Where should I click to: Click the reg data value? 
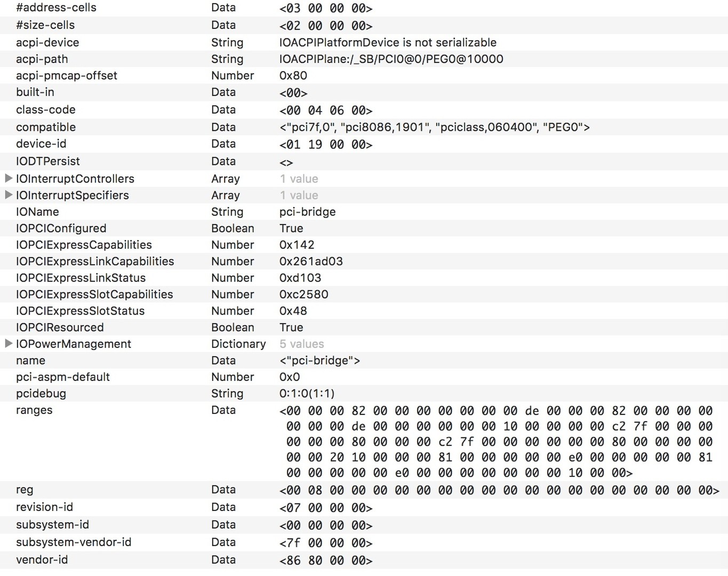point(499,490)
